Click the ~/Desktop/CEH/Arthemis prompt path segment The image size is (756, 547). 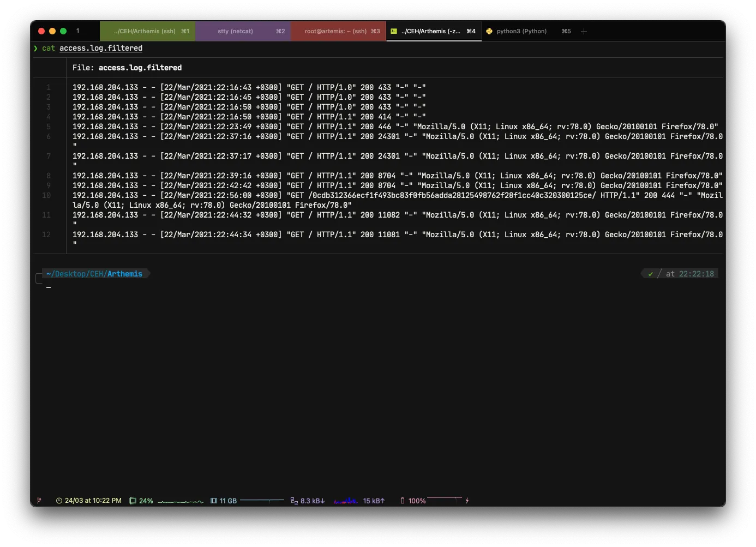[94, 274]
